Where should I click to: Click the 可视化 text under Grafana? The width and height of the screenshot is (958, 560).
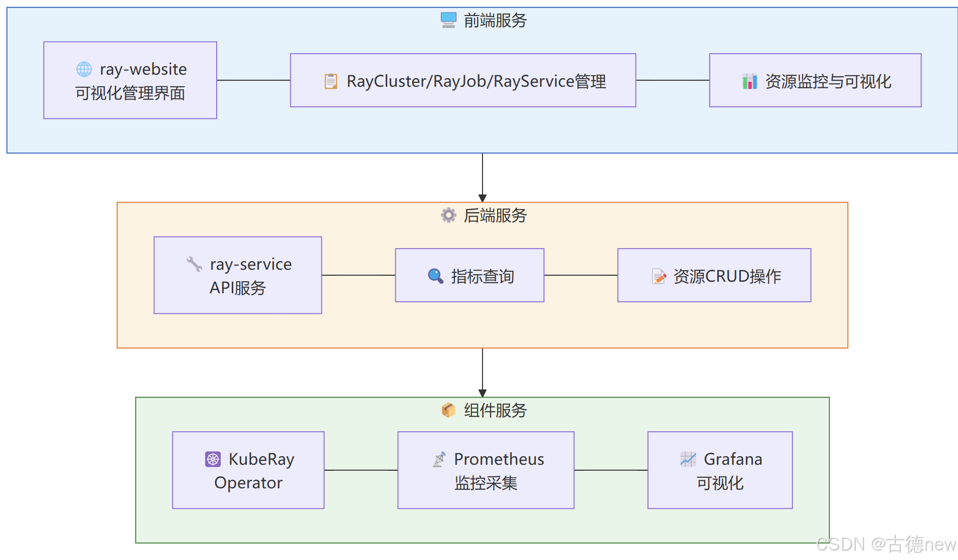coord(720,483)
